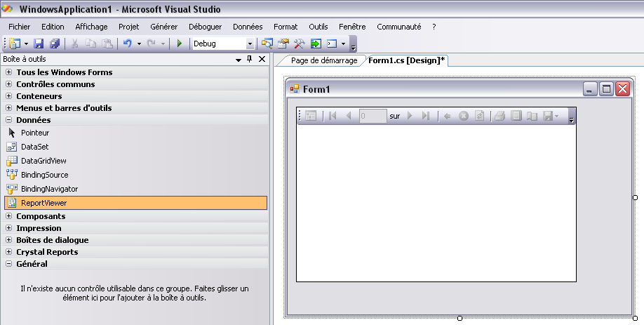This screenshot has width=644, height=325.
Task: Click the Save icon in the toolbar
Action: (39, 44)
